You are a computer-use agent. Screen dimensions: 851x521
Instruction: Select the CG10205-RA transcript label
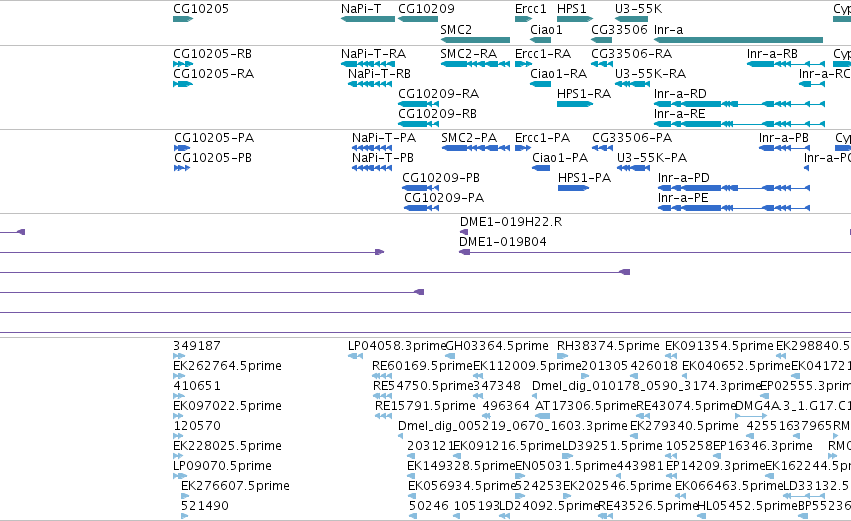pyautogui.click(x=213, y=74)
